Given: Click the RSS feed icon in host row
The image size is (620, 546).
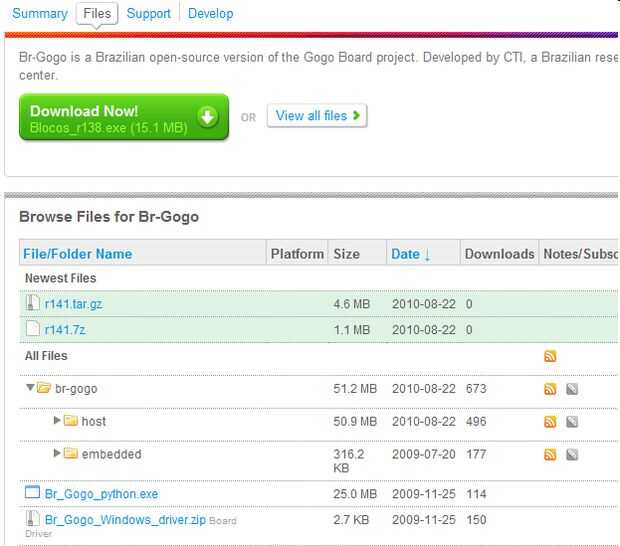Looking at the screenshot, I should (x=550, y=422).
